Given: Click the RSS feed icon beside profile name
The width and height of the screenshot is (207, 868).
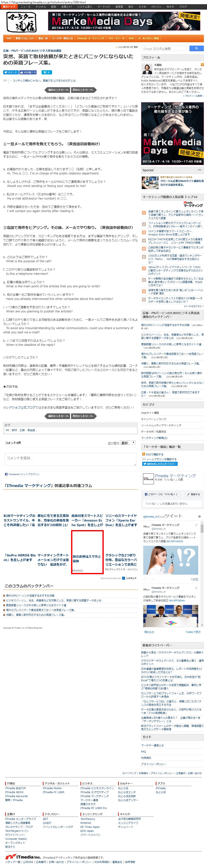Looking at the screenshot, I should pyautogui.click(x=202, y=64).
